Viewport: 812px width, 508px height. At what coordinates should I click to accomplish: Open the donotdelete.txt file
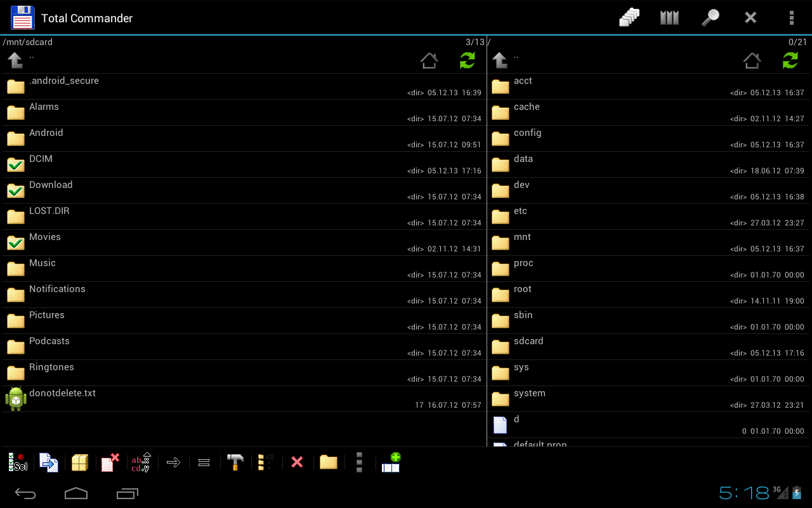(62, 393)
